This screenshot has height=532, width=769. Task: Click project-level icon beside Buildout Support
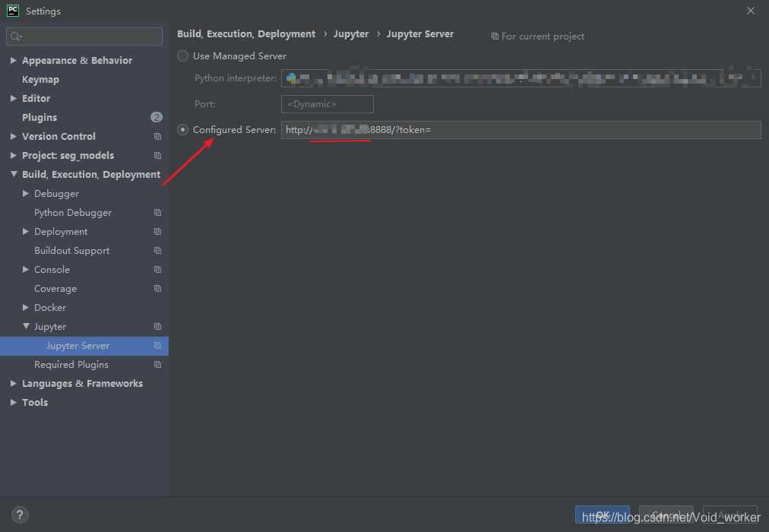(157, 251)
